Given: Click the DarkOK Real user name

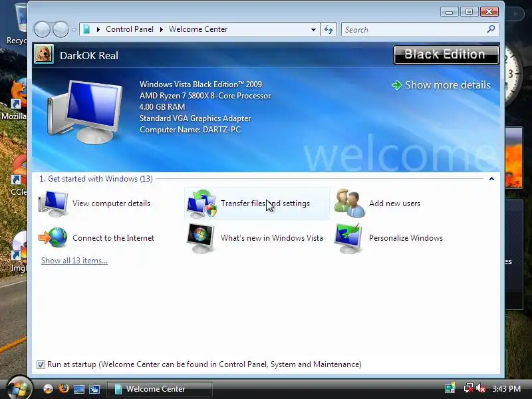Looking at the screenshot, I should [x=89, y=55].
